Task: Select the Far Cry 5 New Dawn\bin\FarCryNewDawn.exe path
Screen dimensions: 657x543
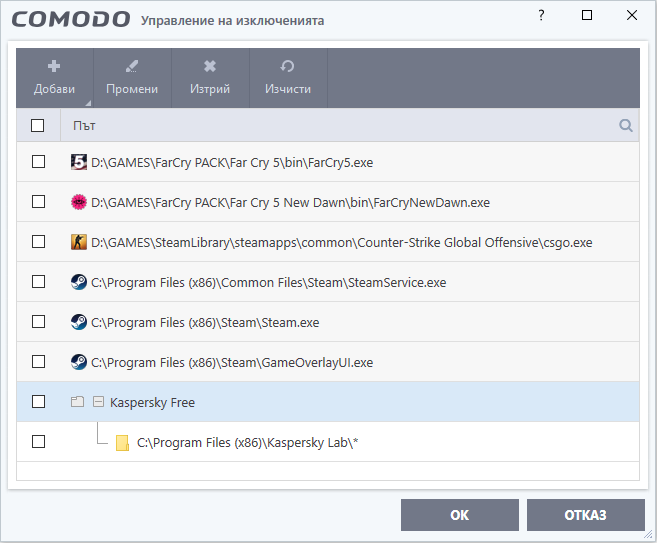Action: click(x=290, y=203)
